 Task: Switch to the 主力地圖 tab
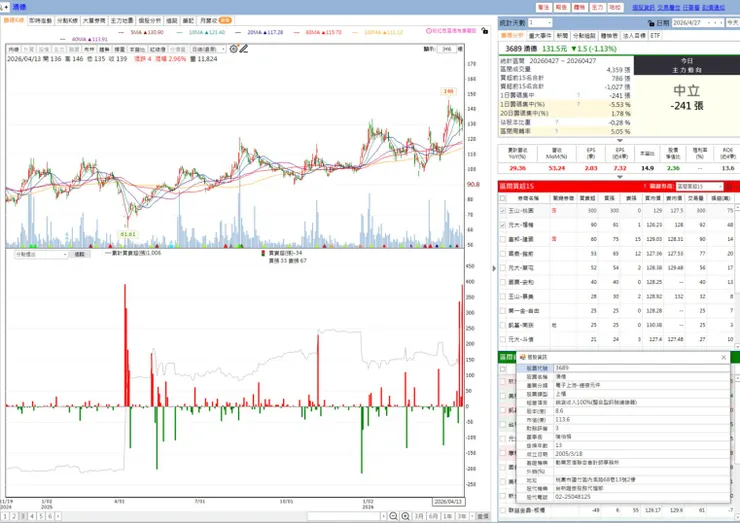click(x=122, y=21)
